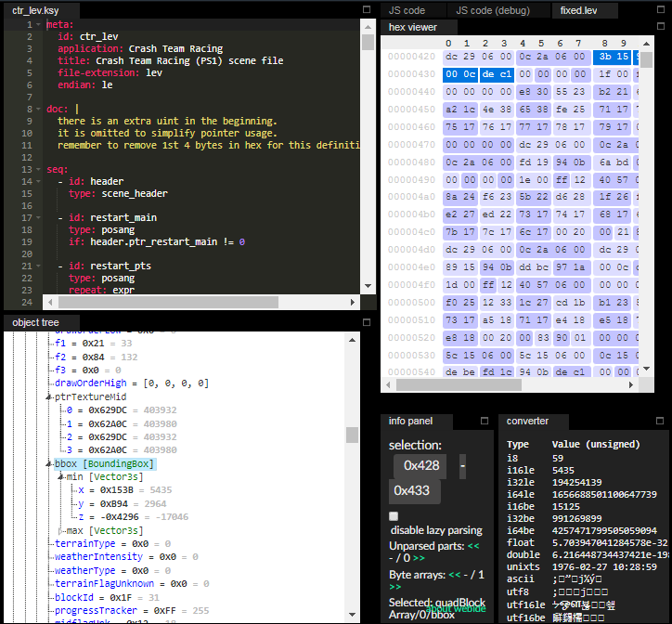
Task: Go to next byte array arrow
Action: tap(395, 587)
